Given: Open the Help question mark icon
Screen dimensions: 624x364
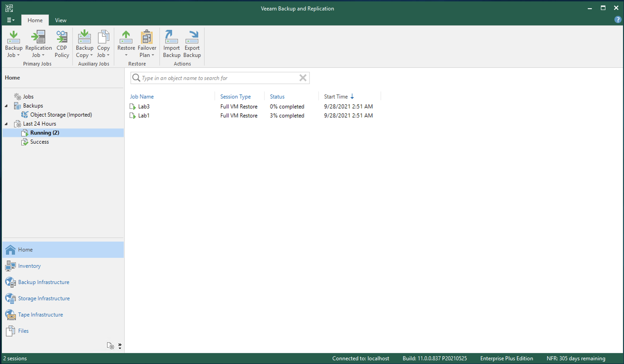Looking at the screenshot, I should pyautogui.click(x=617, y=20).
